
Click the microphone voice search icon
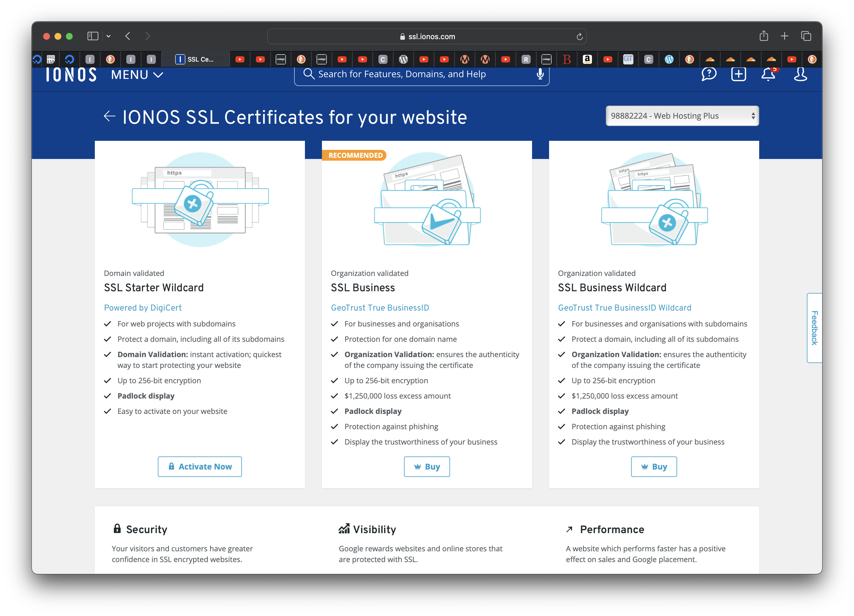[540, 74]
